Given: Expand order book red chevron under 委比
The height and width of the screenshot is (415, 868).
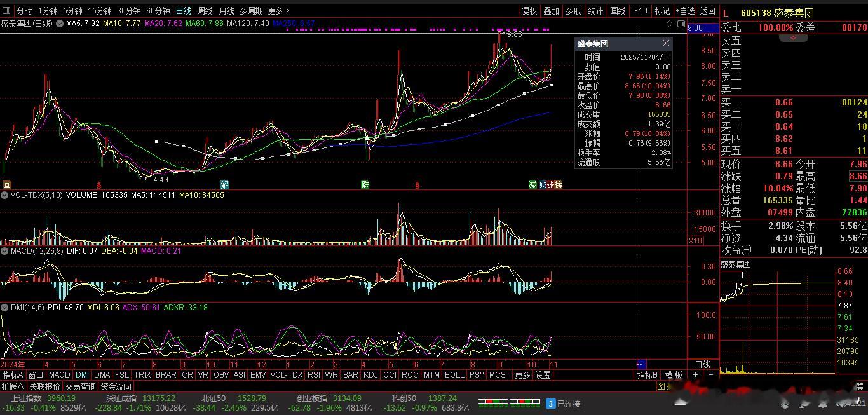Looking at the screenshot, I should coord(794,37).
